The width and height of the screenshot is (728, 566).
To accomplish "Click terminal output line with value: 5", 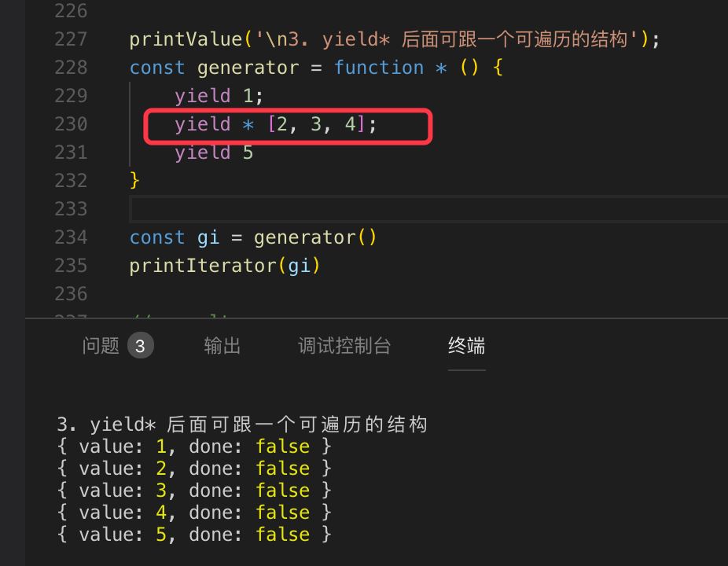I will coord(194,535).
